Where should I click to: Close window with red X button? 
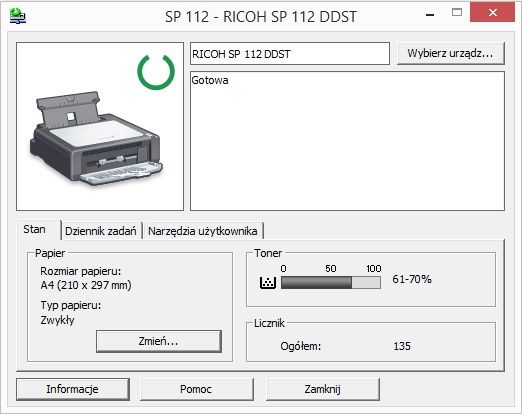click(492, 13)
